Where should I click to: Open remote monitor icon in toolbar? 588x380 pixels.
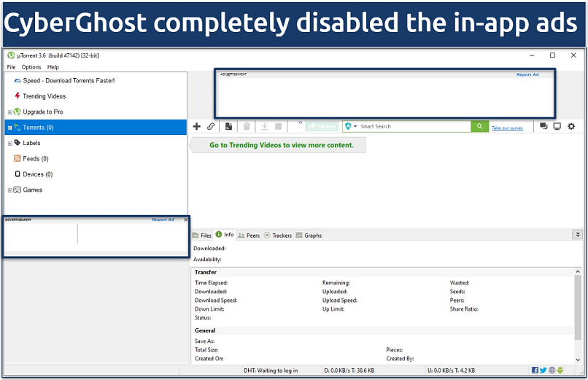click(557, 126)
